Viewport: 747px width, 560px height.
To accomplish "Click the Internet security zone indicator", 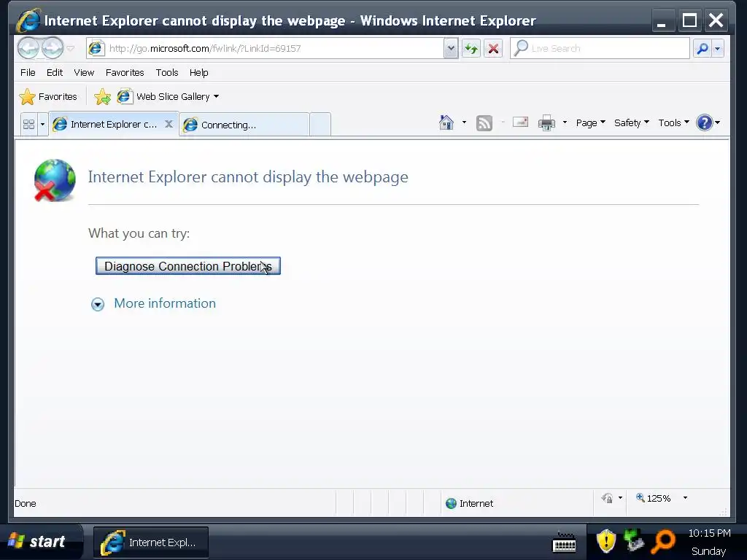I will [469, 503].
